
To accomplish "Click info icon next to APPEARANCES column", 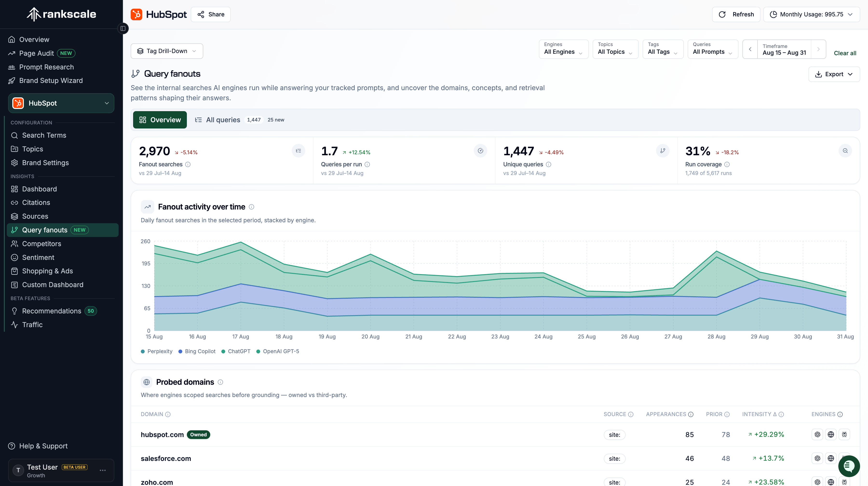I will [x=691, y=414].
